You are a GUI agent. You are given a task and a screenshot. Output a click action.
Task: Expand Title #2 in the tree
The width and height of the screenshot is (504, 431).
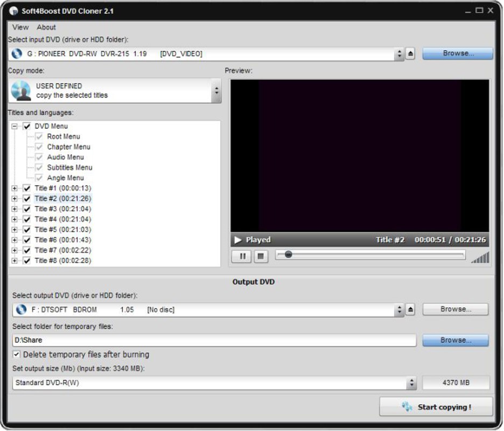click(x=14, y=198)
